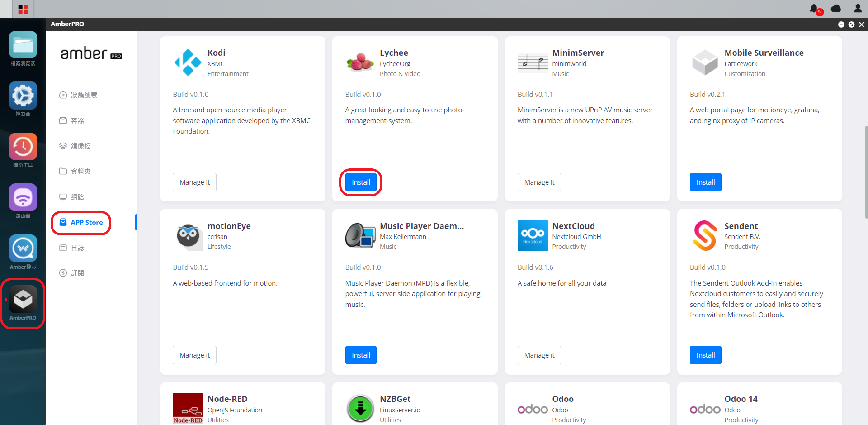Click Manage it for NextCloud

(x=539, y=355)
